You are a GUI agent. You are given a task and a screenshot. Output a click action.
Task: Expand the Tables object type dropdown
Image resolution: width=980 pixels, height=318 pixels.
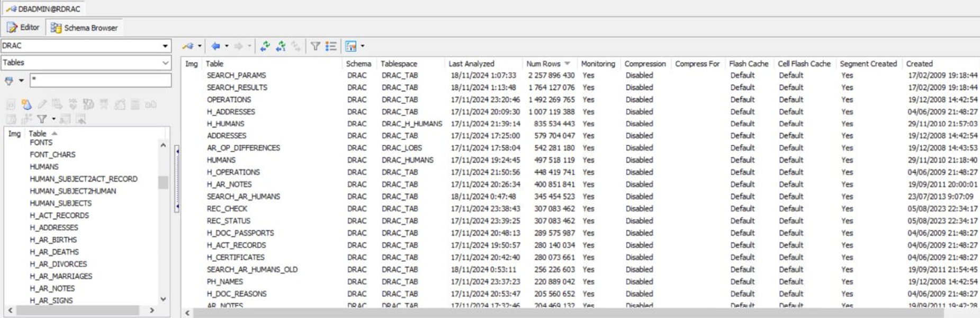[x=165, y=63]
